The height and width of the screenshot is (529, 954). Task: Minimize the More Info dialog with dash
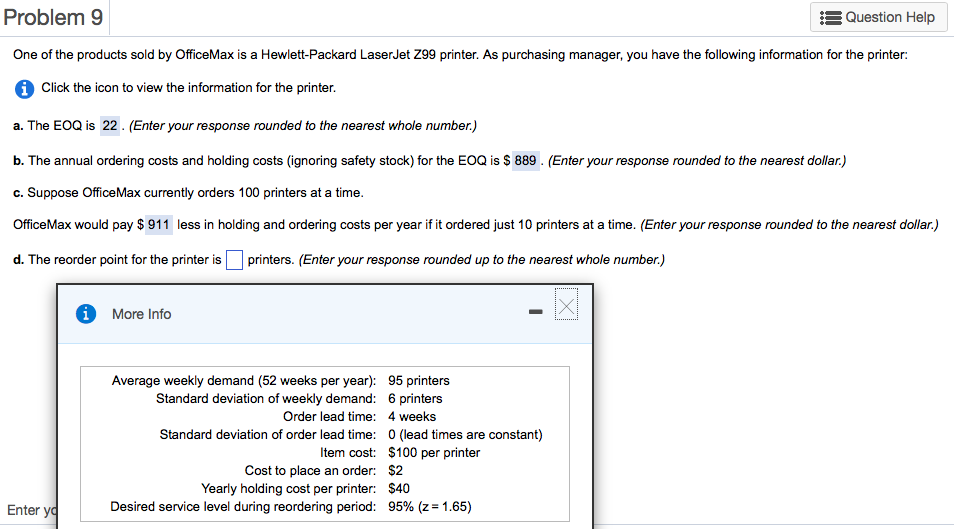point(535,312)
